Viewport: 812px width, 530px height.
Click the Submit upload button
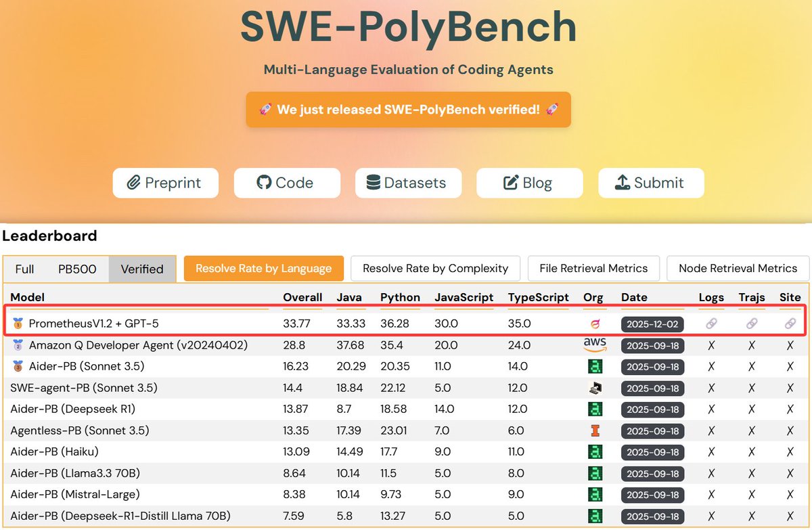[651, 183]
